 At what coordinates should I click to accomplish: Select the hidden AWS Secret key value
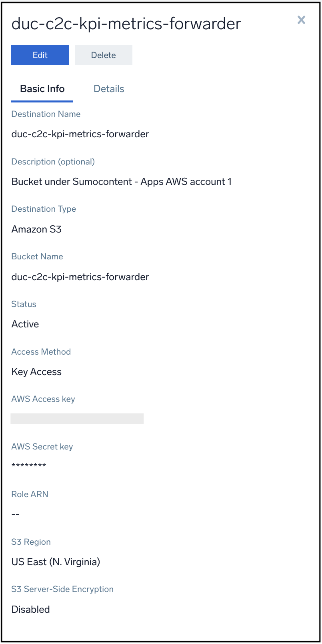click(28, 464)
